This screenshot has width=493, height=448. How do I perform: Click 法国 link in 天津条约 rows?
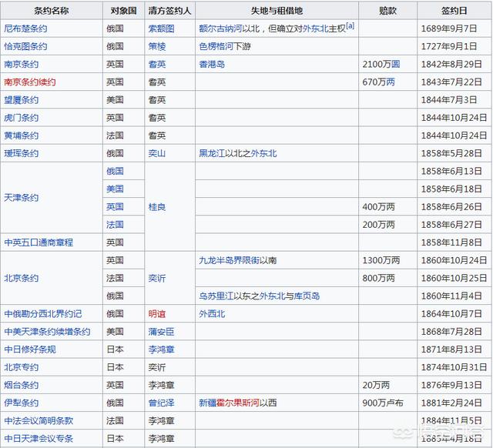click(115, 225)
